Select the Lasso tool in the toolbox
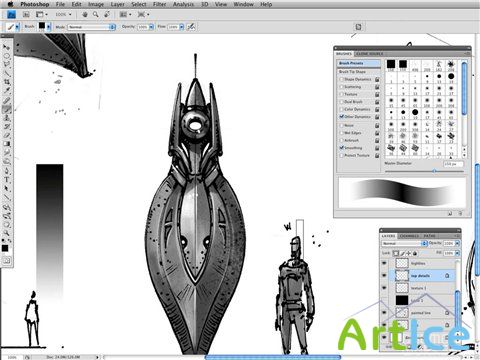 point(7,64)
